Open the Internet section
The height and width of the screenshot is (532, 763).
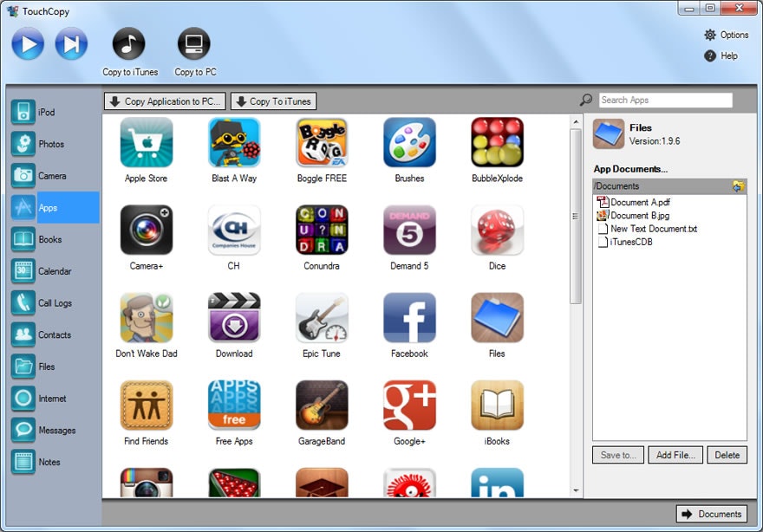tap(54, 399)
